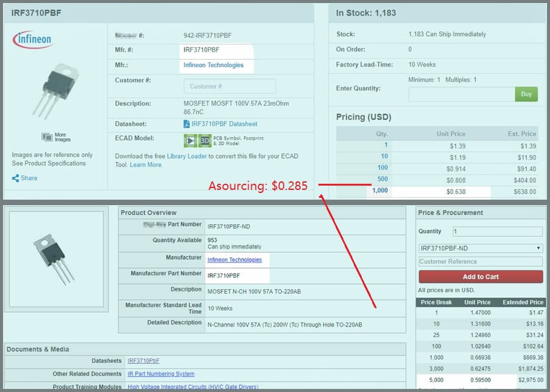Click the IRF3710PBF page title
This screenshot has height=392, width=550.
pyautogui.click(x=36, y=13)
